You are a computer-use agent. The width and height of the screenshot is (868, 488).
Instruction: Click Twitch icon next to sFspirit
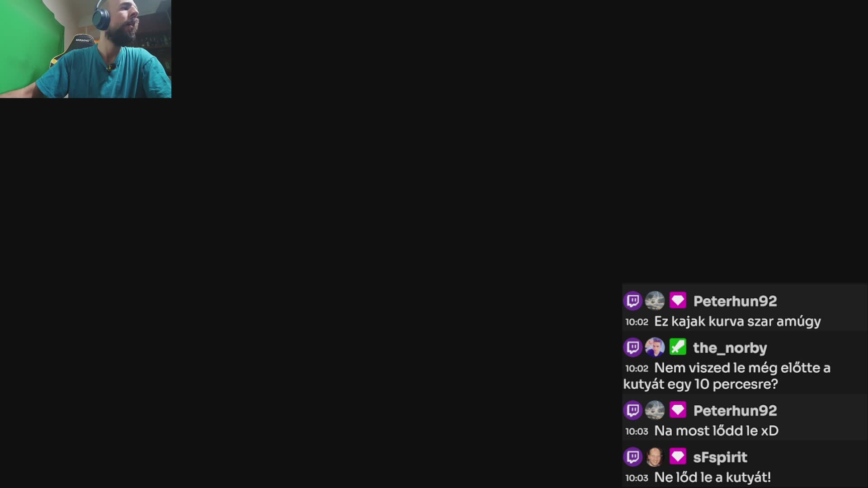633,456
